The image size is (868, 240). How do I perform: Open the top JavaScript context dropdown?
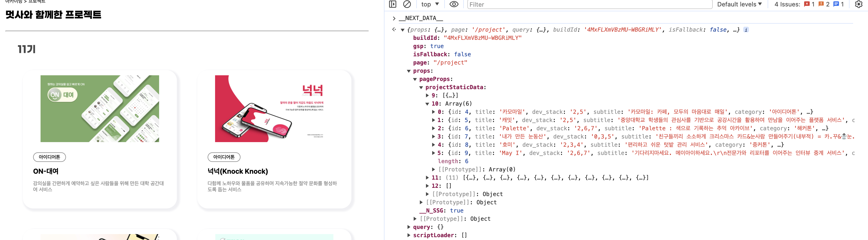pos(430,4)
